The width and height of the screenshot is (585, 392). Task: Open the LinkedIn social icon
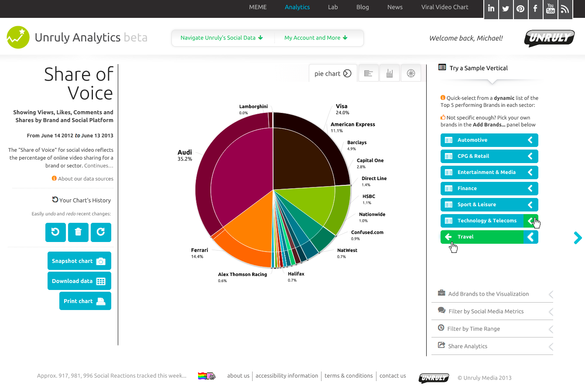point(491,9)
